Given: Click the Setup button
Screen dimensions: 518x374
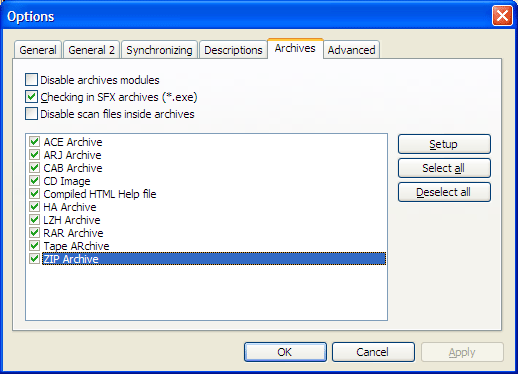Looking at the screenshot, I should point(444,144).
